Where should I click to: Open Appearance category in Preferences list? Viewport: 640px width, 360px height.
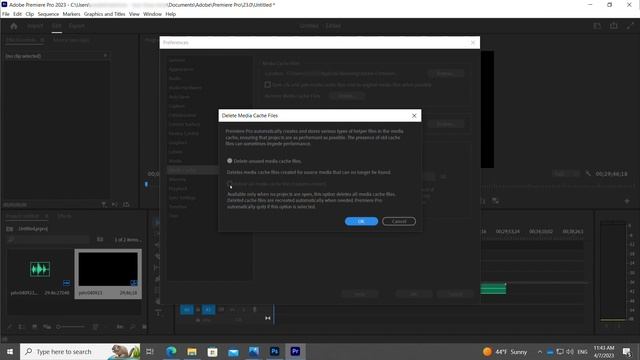pos(181,69)
